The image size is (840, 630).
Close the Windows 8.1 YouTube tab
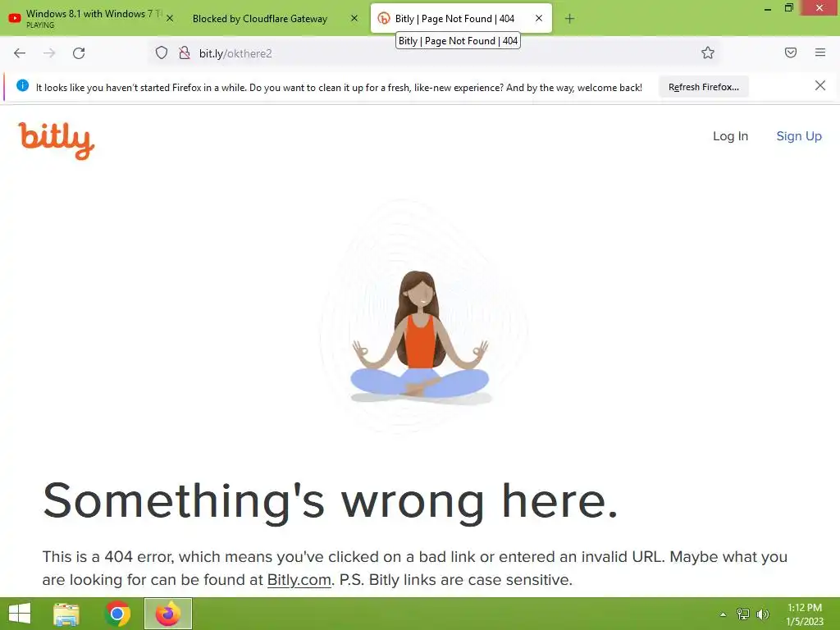coord(169,18)
